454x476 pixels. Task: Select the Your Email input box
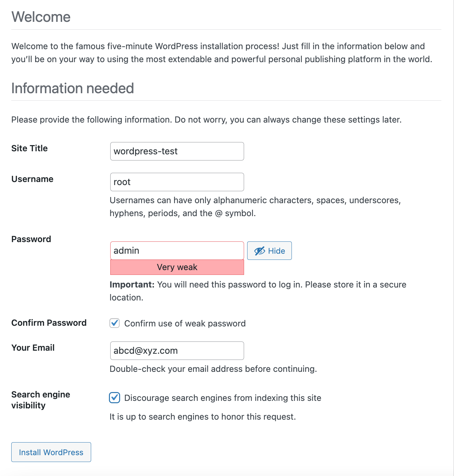[177, 351]
